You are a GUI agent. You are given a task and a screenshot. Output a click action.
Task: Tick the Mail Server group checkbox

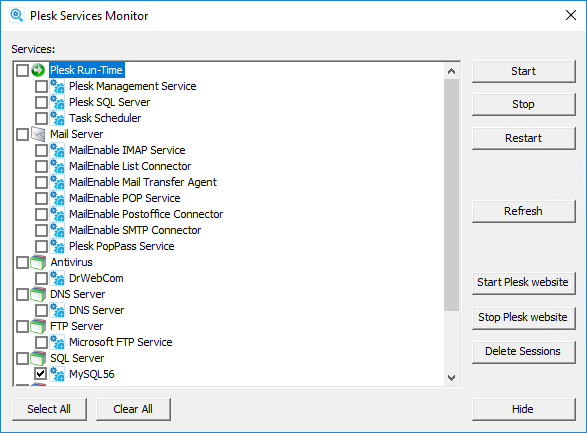click(x=22, y=134)
